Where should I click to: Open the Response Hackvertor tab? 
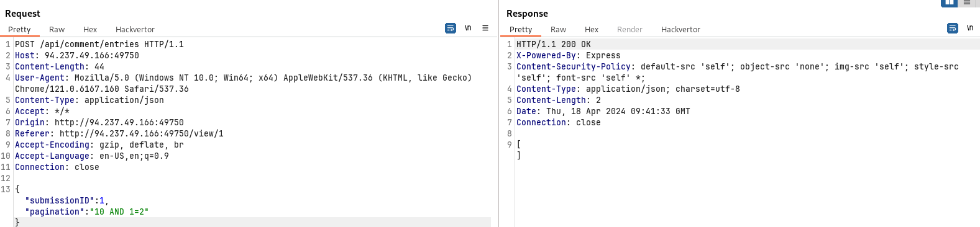click(680, 29)
